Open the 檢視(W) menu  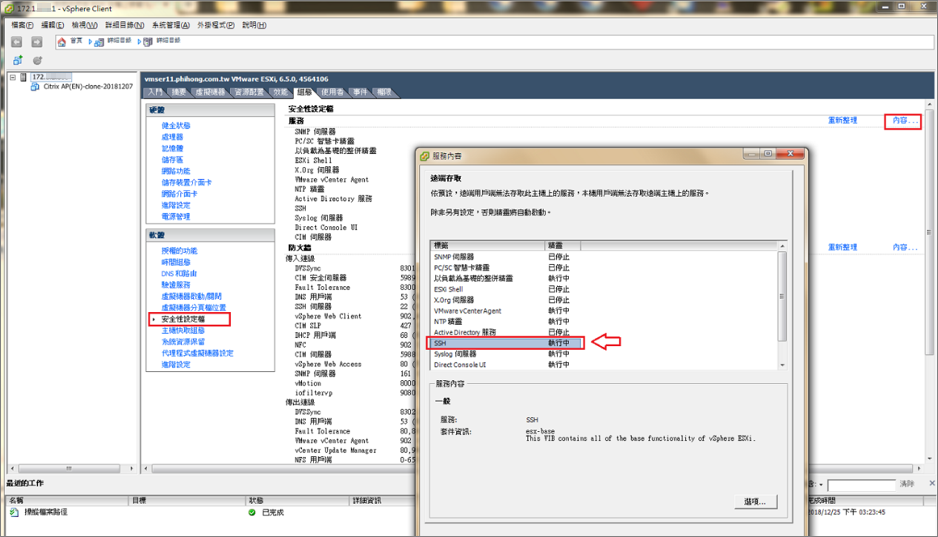[84, 25]
